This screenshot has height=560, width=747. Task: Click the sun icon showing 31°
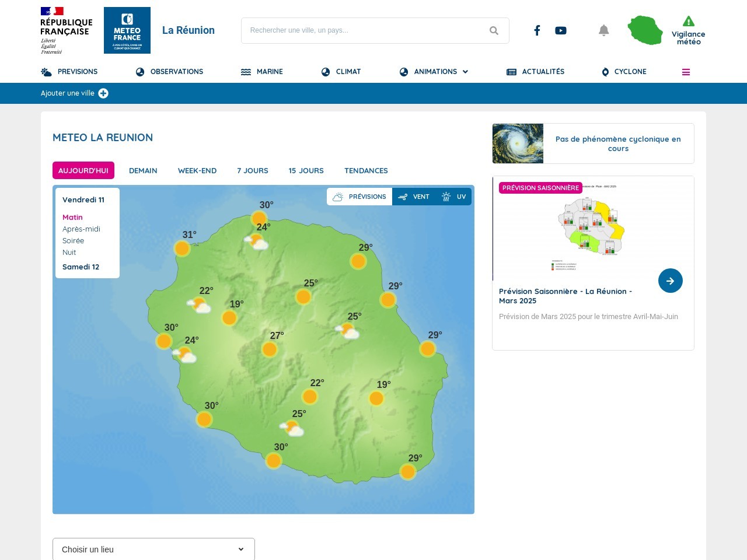tap(182, 249)
